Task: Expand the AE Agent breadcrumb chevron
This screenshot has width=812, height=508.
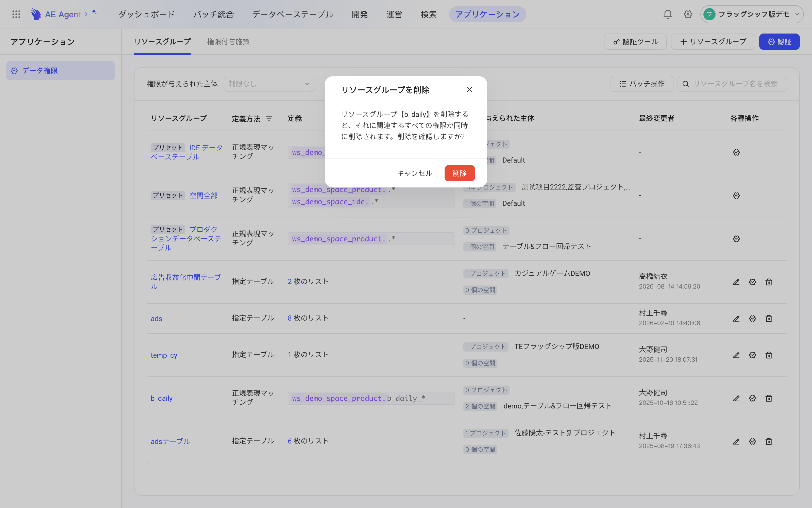Action: (x=86, y=14)
